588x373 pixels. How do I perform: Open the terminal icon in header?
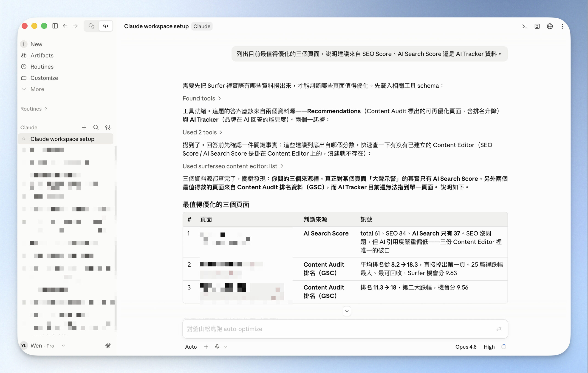pyautogui.click(x=525, y=26)
